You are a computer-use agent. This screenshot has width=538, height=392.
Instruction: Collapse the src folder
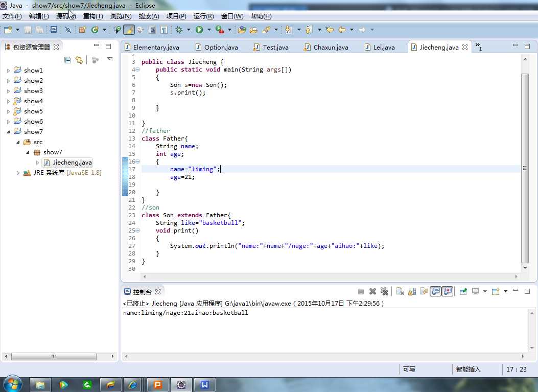point(18,142)
